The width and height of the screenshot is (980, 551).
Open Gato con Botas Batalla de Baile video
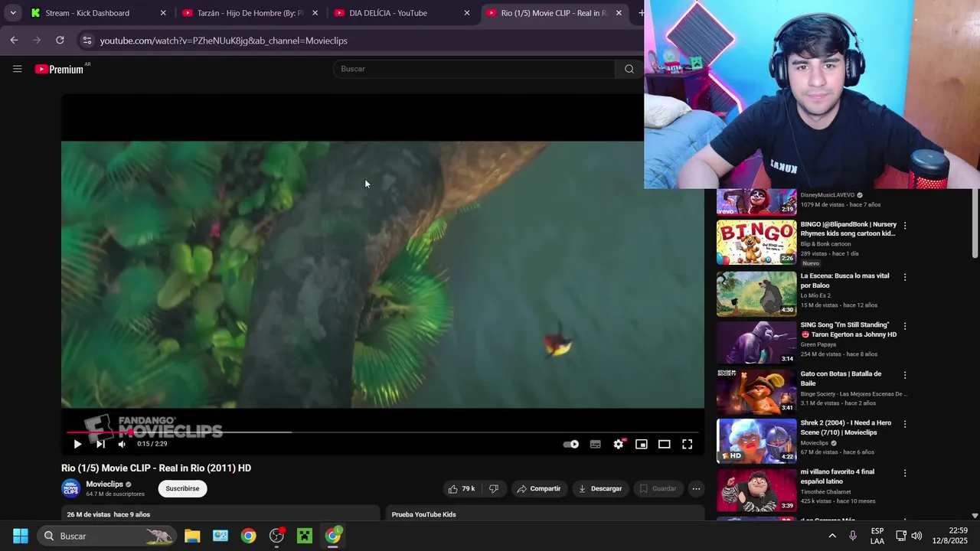(756, 391)
